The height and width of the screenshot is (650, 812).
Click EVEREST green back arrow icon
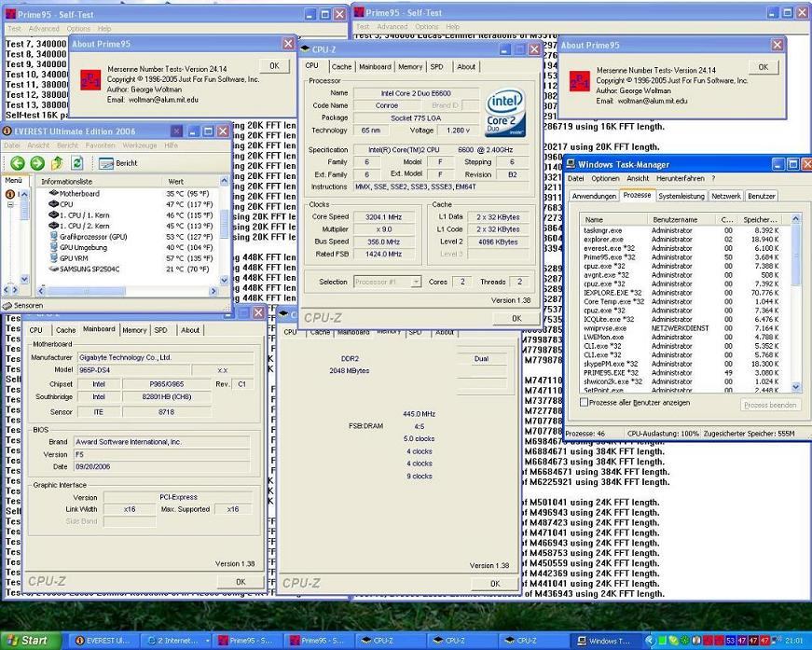[x=18, y=163]
